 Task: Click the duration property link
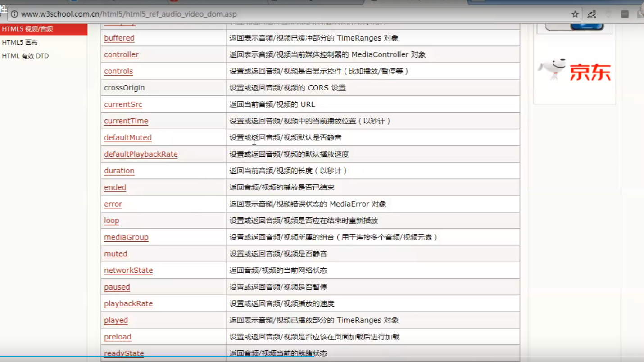[x=119, y=171]
